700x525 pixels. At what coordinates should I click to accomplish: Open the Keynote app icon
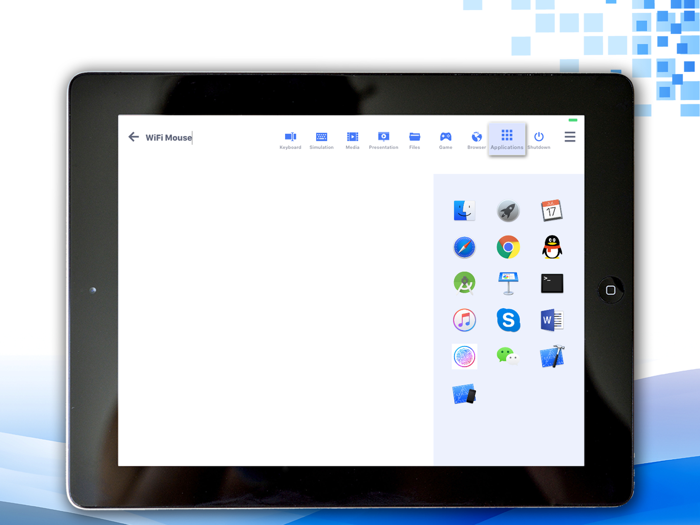pyautogui.click(x=508, y=283)
